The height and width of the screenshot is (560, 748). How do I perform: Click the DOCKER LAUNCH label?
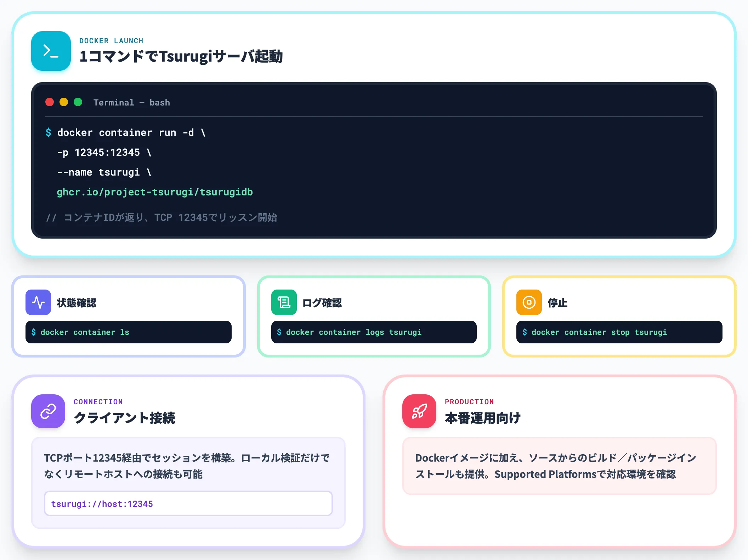[111, 41]
